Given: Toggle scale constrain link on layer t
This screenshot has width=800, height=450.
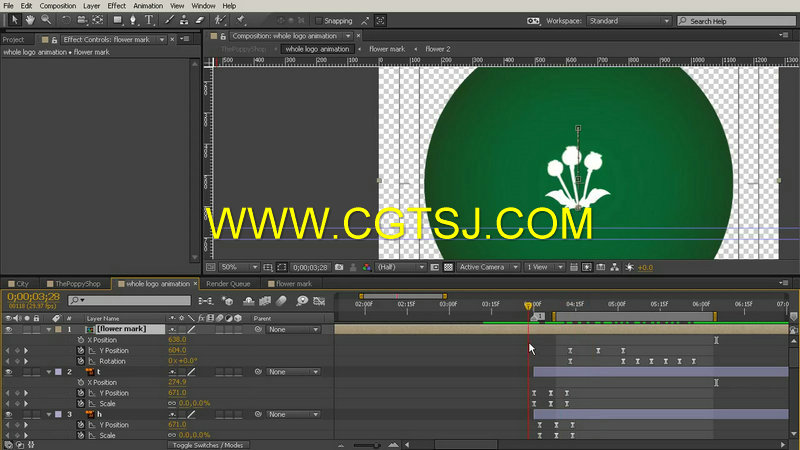Looking at the screenshot, I should (x=172, y=404).
